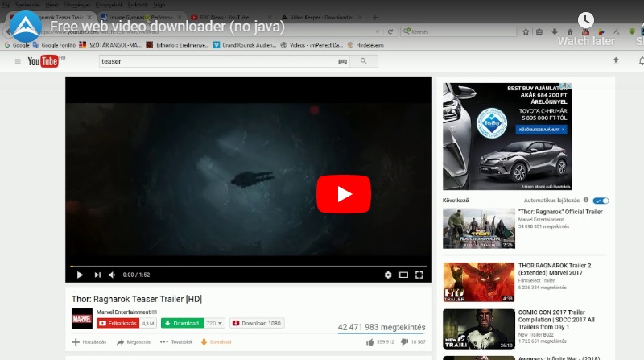This screenshot has width=644, height=360.
Task: Click the thumbs-down dislike icon
Action: pos(405,342)
